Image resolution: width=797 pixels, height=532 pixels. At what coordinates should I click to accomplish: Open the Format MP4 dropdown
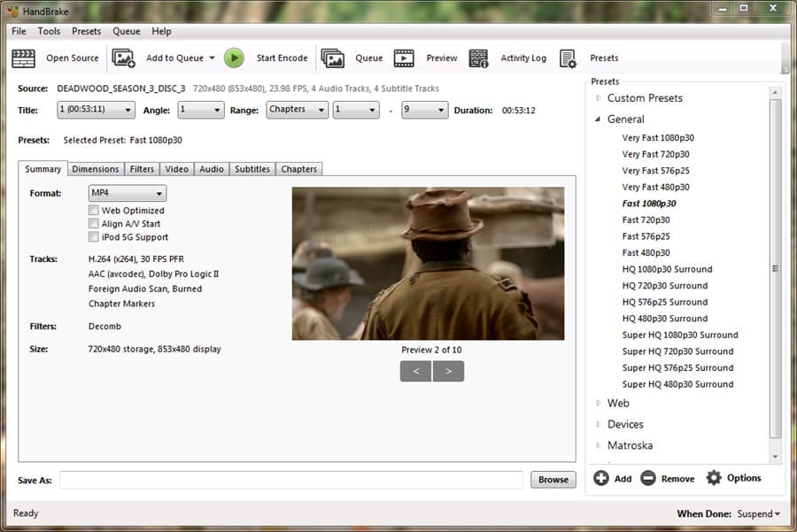coord(127,193)
